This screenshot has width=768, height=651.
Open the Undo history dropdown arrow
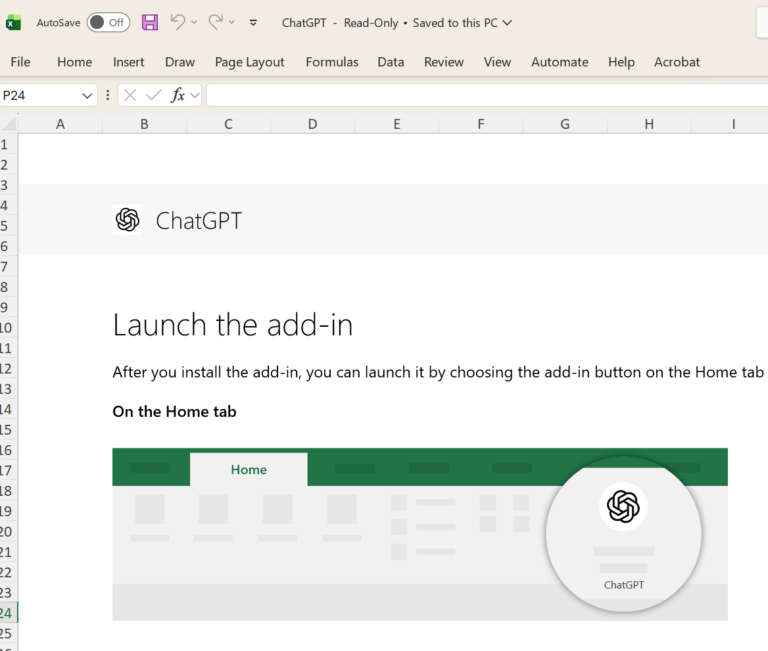[194, 23]
